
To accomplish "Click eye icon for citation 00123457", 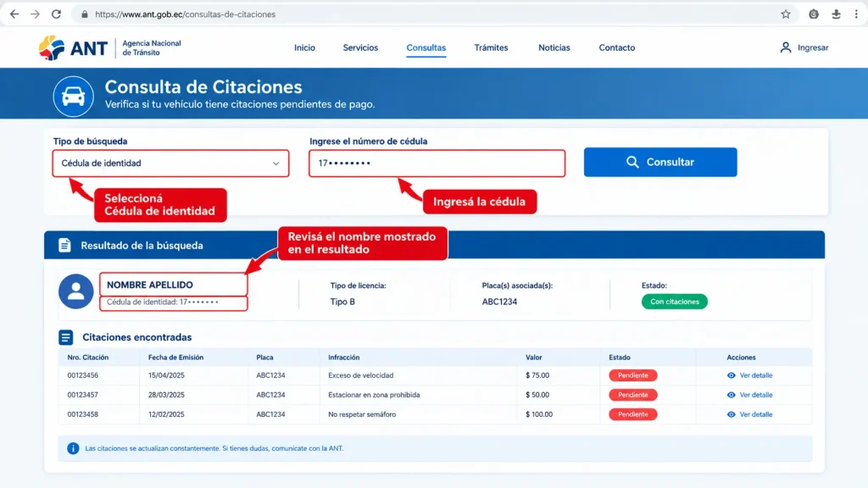I will pos(732,395).
